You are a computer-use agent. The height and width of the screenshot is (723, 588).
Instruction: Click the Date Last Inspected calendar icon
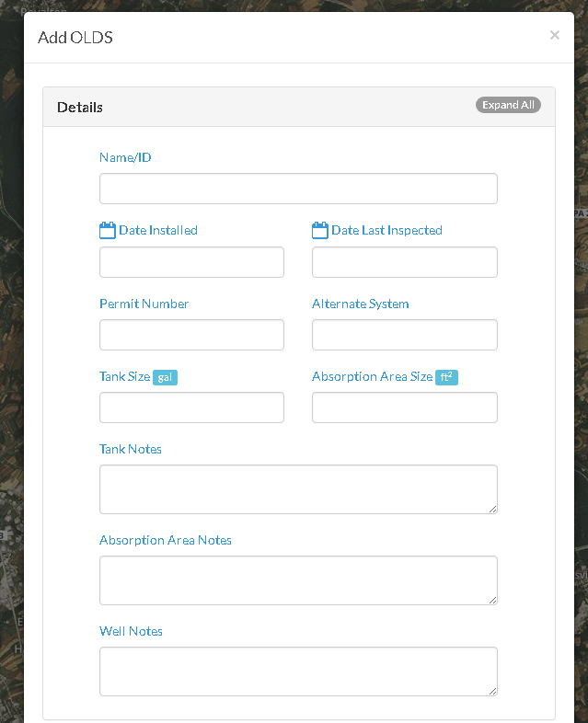[320, 230]
